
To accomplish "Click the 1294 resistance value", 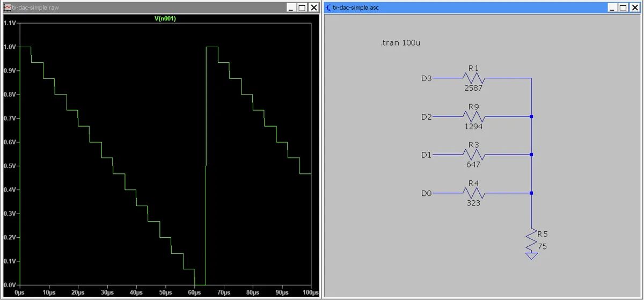I will tap(473, 127).
